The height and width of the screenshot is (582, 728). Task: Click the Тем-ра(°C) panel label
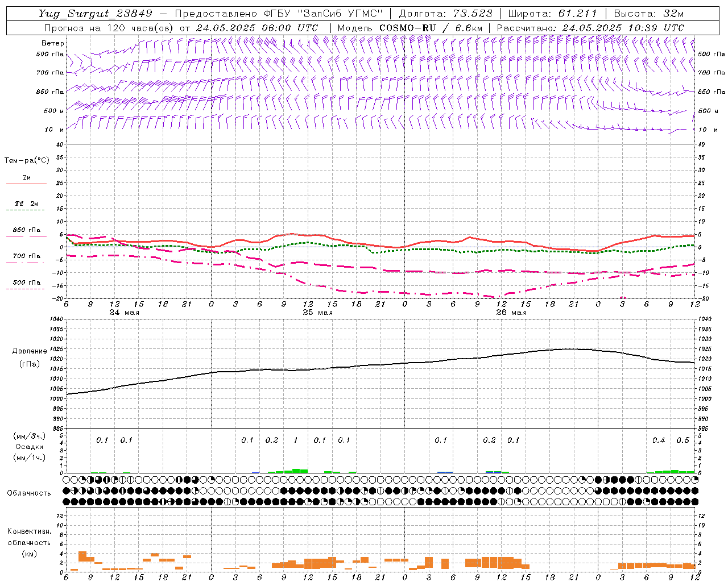[27, 161]
